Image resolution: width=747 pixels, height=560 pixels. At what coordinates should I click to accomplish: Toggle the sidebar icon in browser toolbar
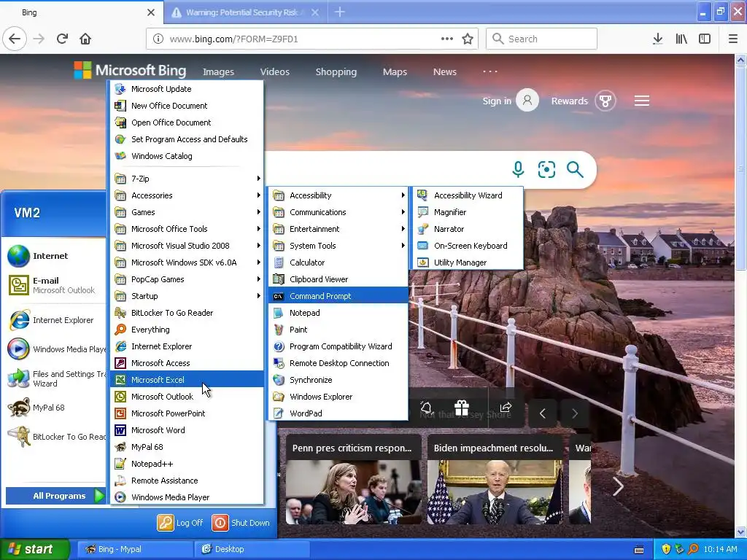coord(705,39)
